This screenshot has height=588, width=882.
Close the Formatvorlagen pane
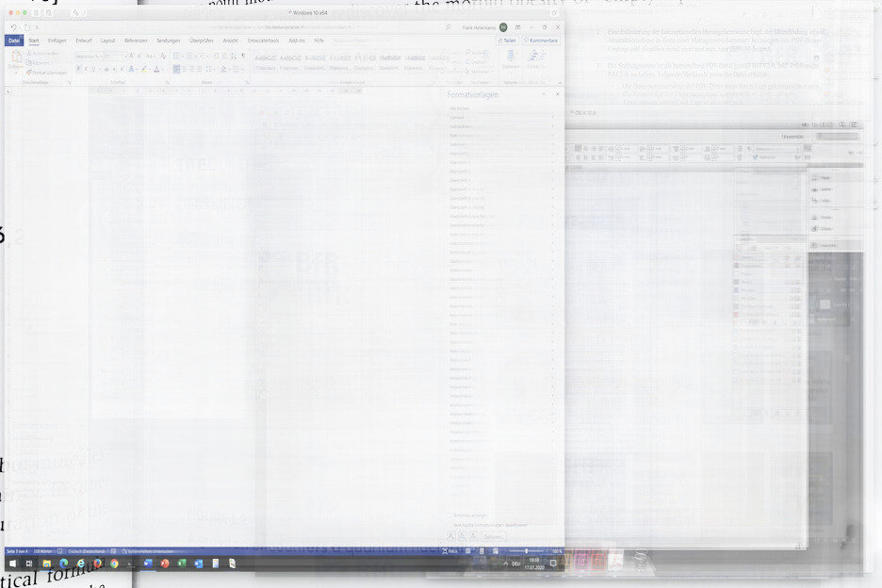pos(558,94)
